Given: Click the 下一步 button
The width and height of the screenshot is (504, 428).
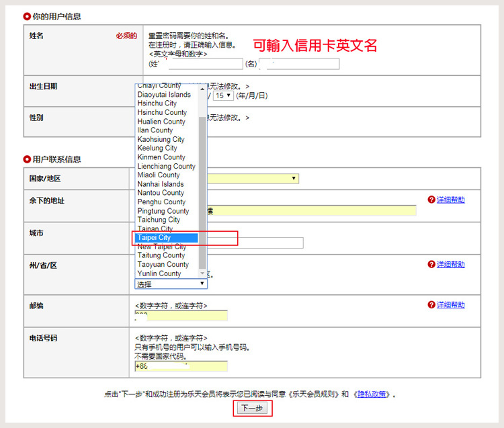Looking at the screenshot, I should click(x=253, y=409).
